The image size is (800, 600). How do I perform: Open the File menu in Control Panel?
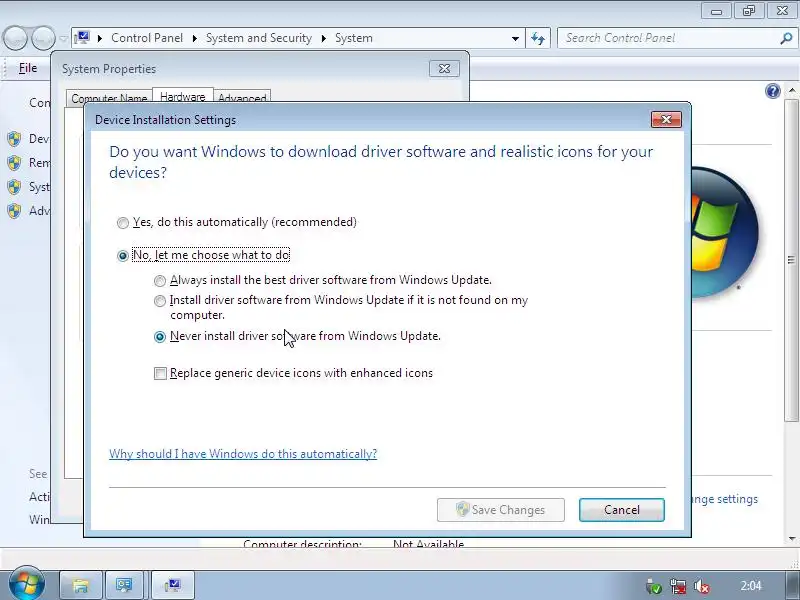[28, 68]
